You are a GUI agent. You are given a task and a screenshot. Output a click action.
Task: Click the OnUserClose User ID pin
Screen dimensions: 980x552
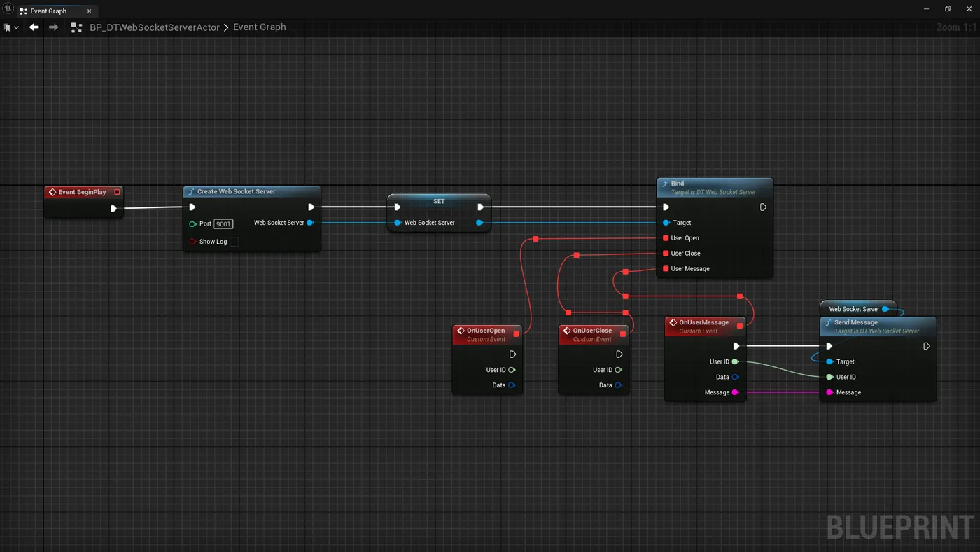(x=618, y=370)
